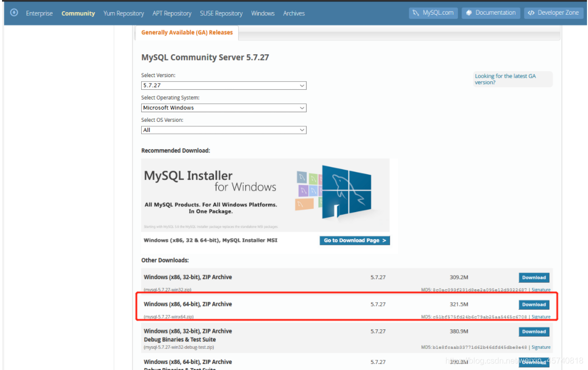The width and height of the screenshot is (588, 370).
Task: Click Looking for the latest GA version link
Action: click(x=505, y=79)
